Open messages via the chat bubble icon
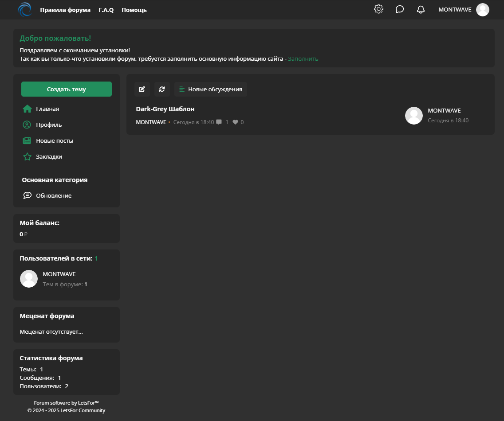 tap(400, 9)
